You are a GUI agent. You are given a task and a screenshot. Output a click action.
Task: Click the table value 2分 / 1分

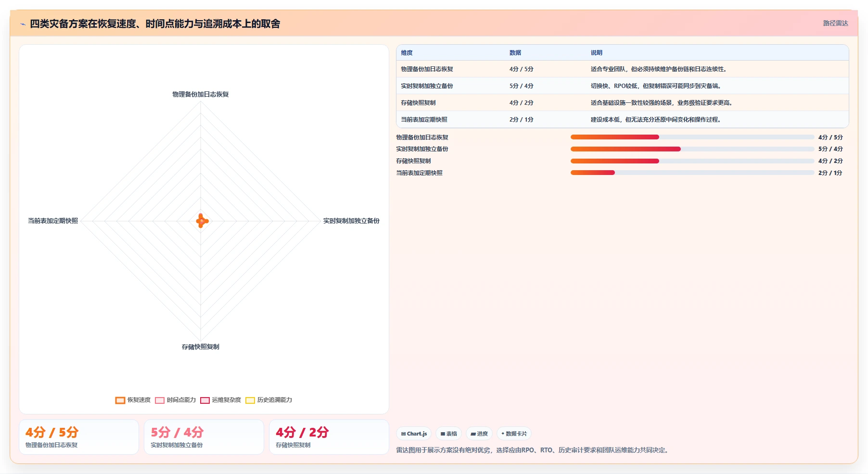coord(522,120)
